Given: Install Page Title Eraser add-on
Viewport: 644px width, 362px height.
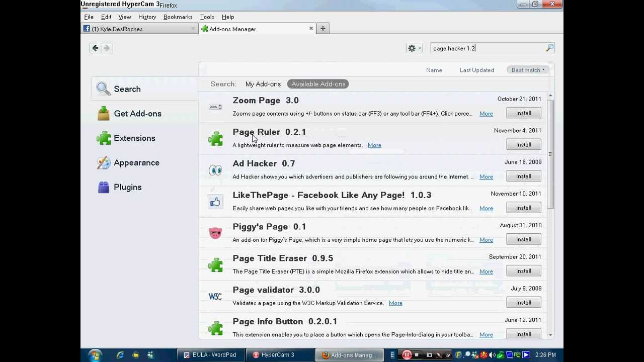Looking at the screenshot, I should pos(523,271).
